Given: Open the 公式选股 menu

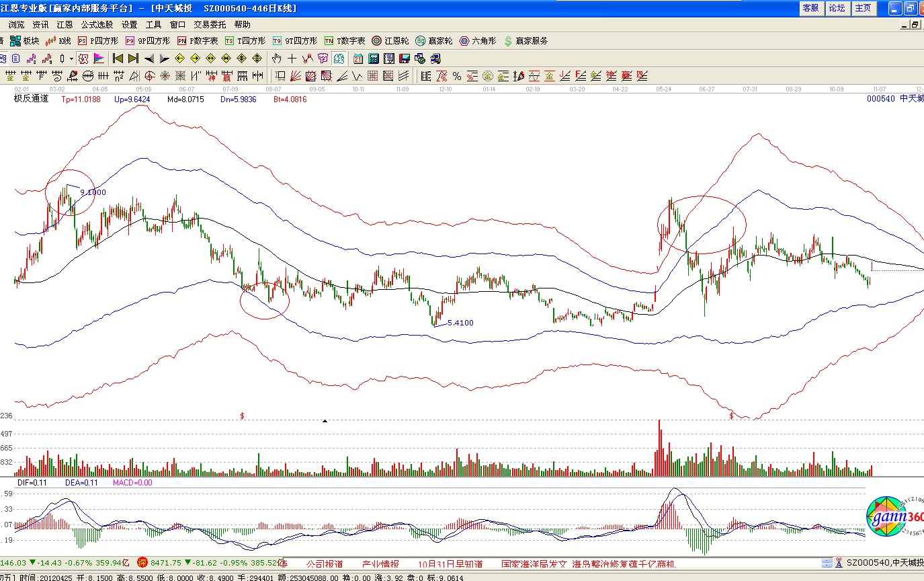Looking at the screenshot, I should [97, 24].
